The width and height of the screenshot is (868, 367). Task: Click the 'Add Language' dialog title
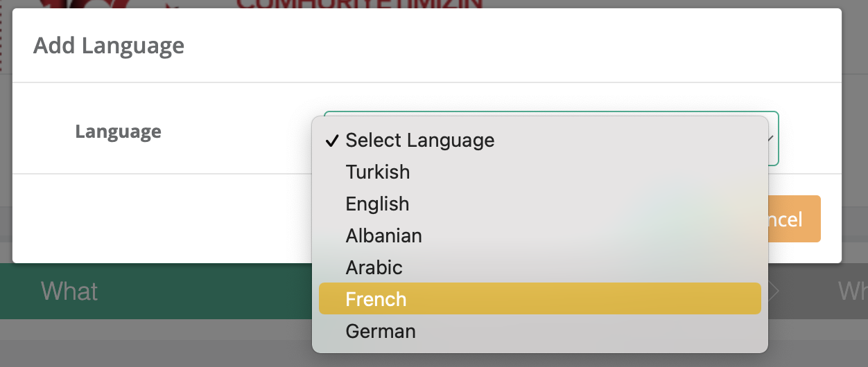tap(109, 46)
